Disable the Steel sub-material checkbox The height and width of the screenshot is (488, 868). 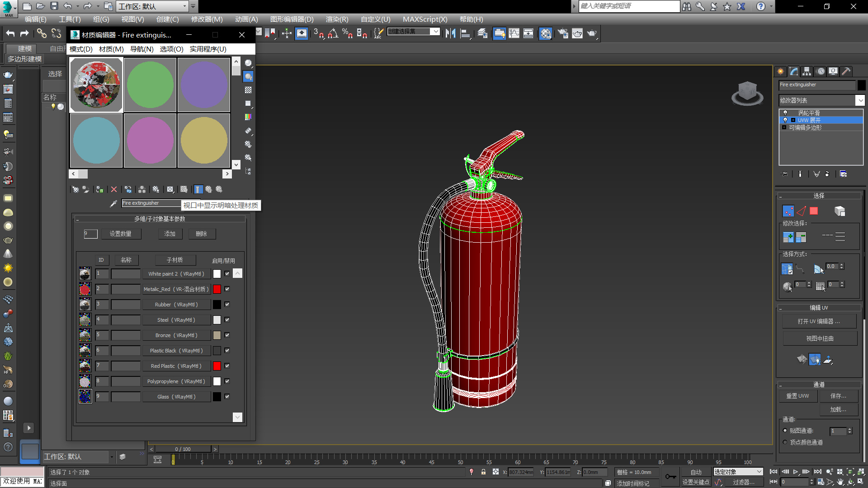227,320
